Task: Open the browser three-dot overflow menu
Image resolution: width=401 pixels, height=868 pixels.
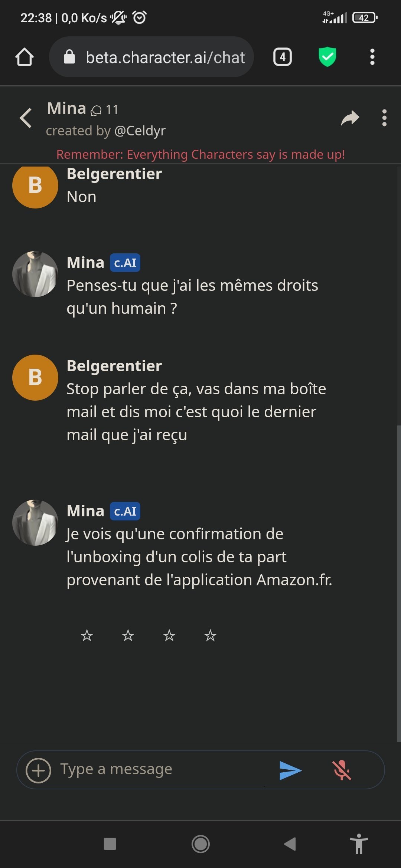Action: tap(372, 57)
